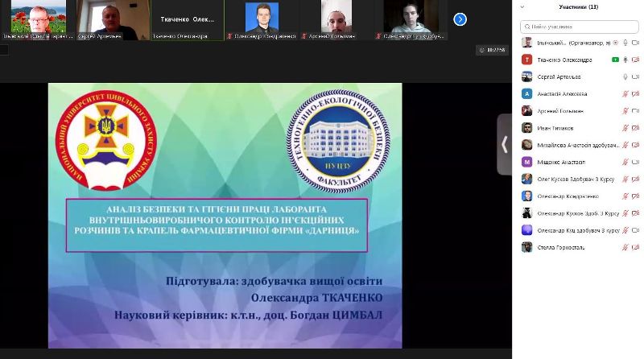Click the camera-off icon for Стелла Горносталь

[x=635, y=247]
